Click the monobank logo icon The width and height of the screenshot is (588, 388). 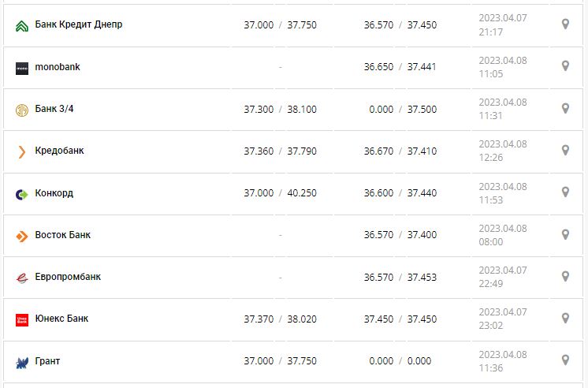(22, 68)
